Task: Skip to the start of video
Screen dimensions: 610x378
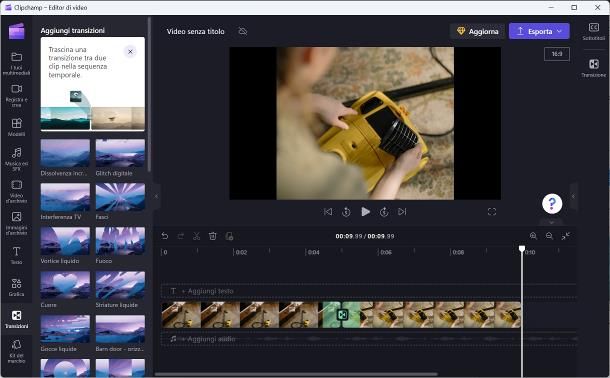Action: [x=328, y=212]
